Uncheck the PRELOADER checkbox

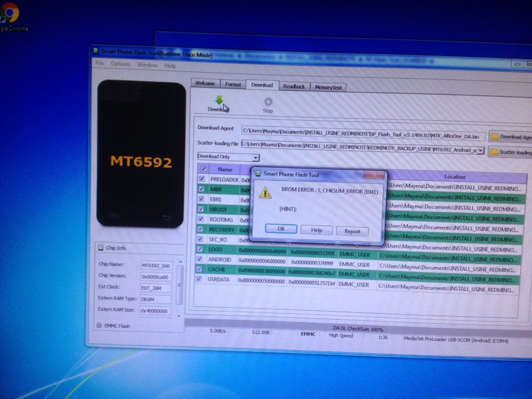202,179
